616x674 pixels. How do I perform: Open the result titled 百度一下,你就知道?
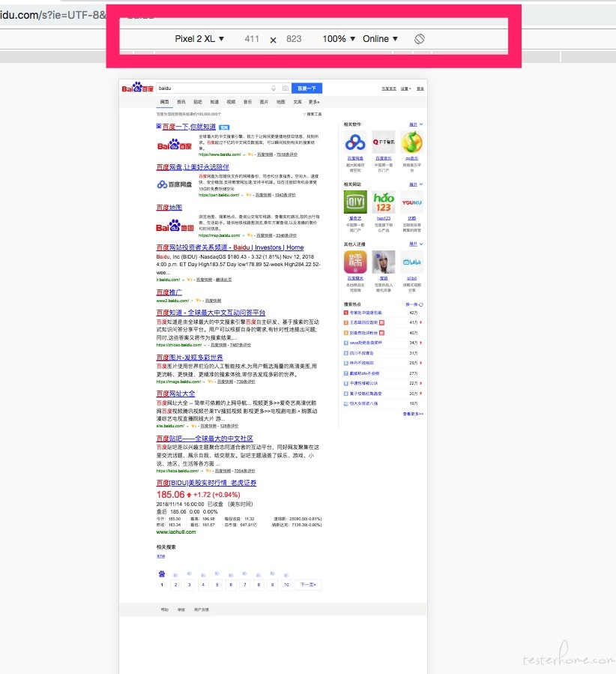coord(189,127)
